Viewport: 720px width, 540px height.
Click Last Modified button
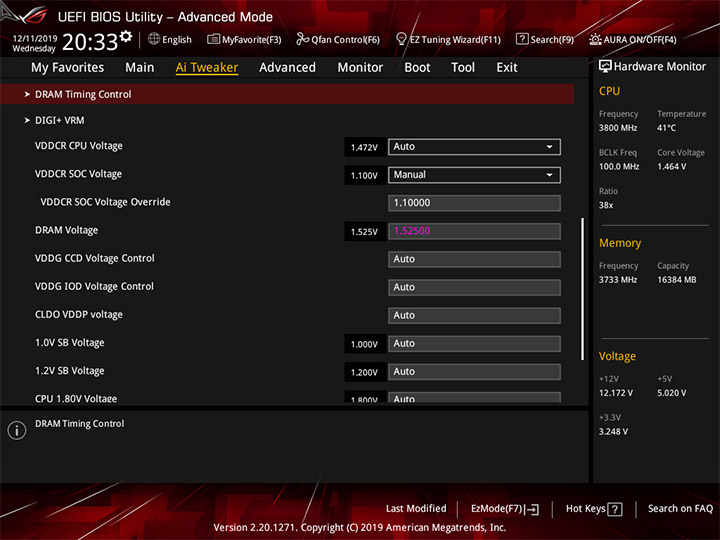416,509
